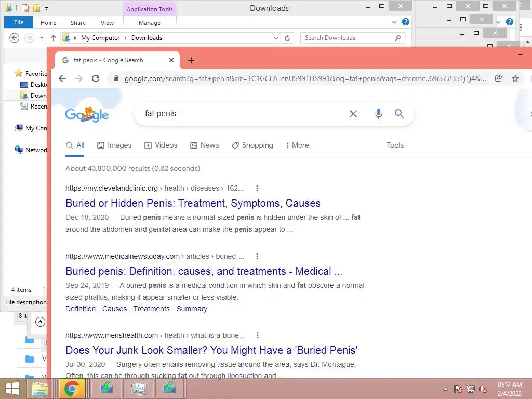Go back in Downloads explorer
This screenshot has width=532, height=399.
click(x=14, y=38)
